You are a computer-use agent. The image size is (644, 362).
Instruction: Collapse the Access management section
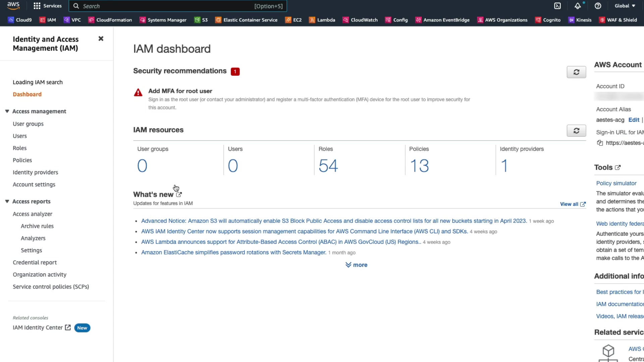(7, 111)
